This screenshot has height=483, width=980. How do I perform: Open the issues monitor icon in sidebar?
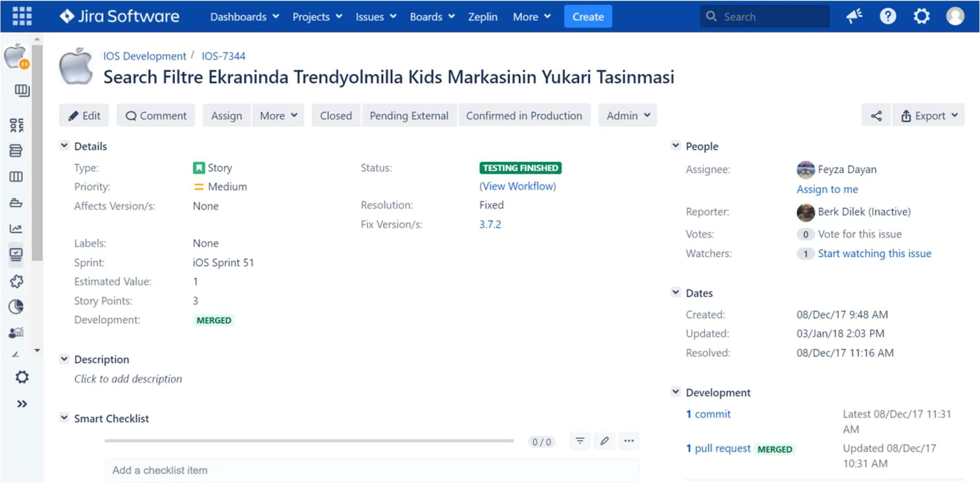16,255
